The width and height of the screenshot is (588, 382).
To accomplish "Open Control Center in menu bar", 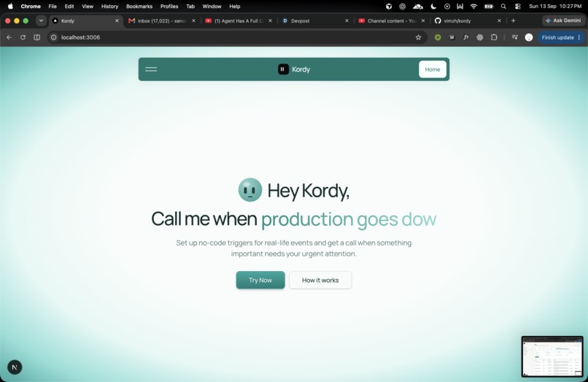I will point(517,6).
